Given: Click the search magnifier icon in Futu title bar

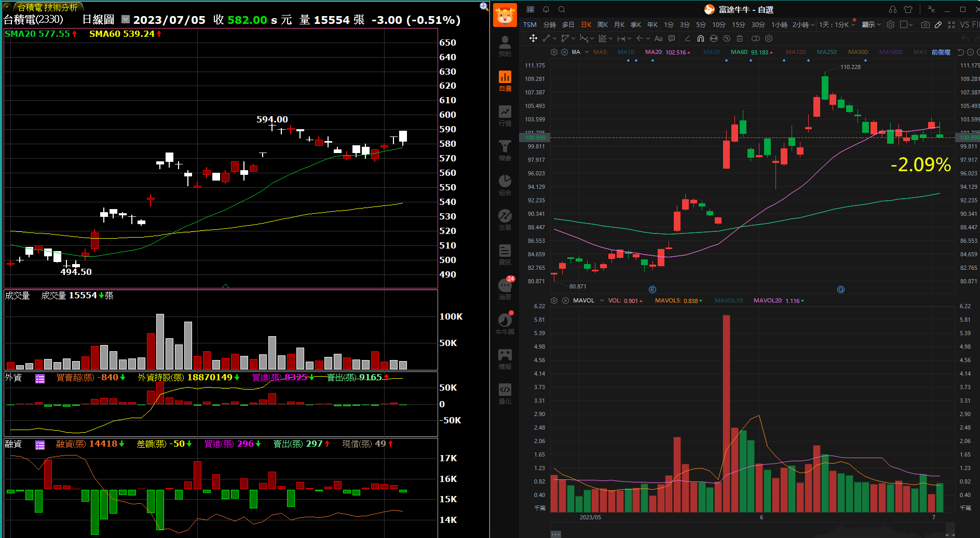Looking at the screenshot, I should tap(562, 9).
